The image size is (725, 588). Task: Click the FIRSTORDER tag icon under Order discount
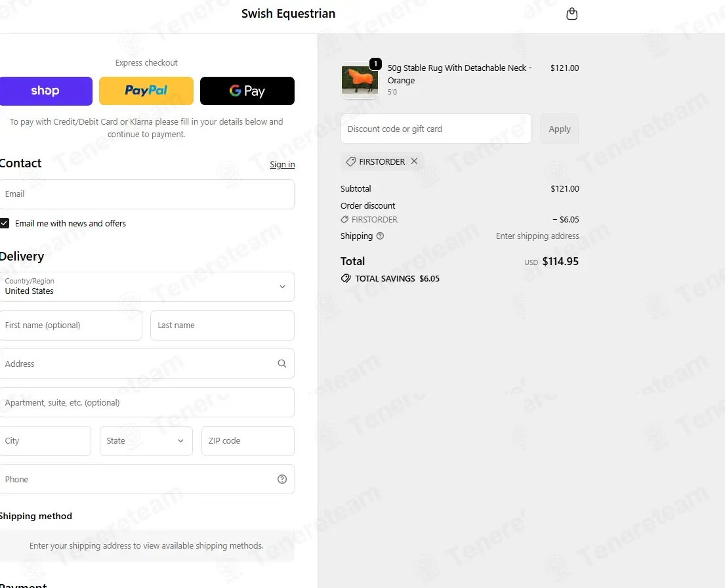point(344,219)
